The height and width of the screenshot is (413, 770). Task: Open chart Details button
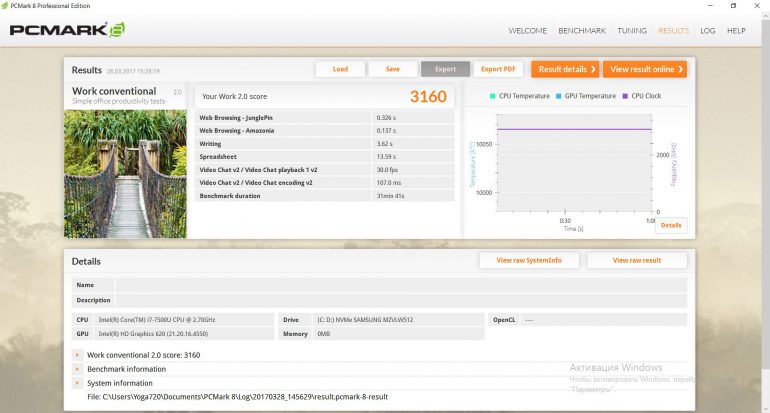pyautogui.click(x=671, y=225)
